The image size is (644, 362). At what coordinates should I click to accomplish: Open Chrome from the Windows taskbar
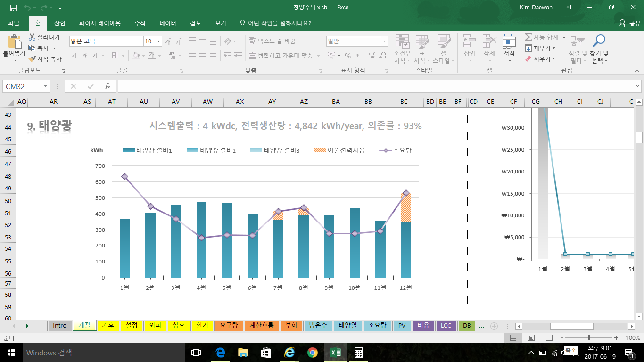pos(312,353)
